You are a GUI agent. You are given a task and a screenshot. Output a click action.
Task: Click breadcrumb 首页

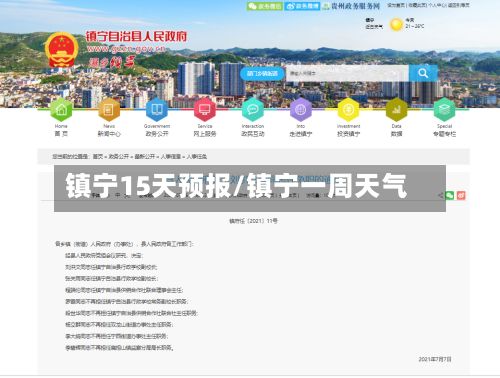[98, 156]
